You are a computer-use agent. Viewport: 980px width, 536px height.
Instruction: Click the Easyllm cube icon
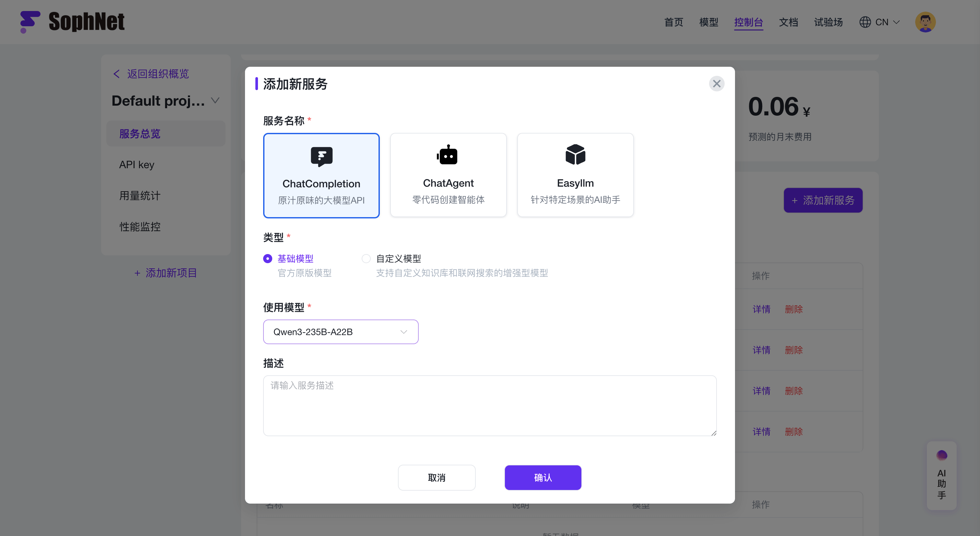tap(575, 155)
